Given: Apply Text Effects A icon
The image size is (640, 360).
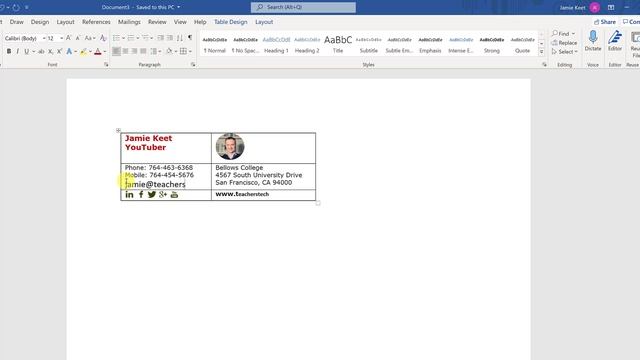Looking at the screenshot, I should tap(69, 51).
